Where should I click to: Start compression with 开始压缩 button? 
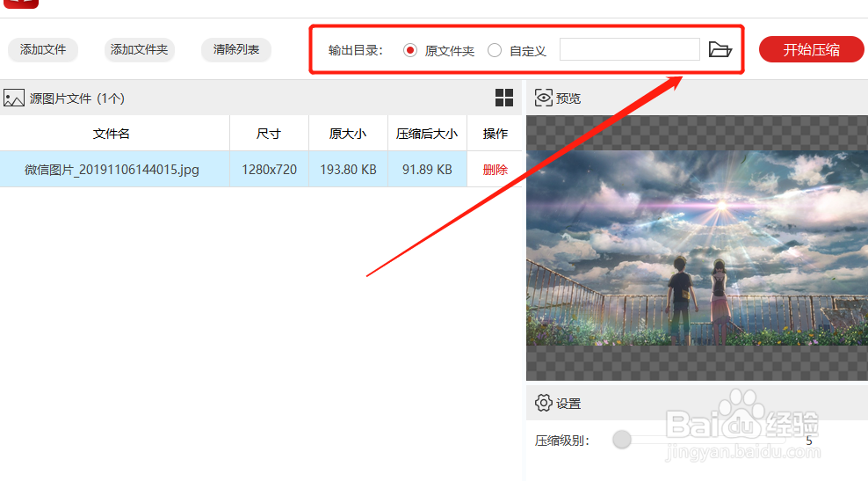pyautogui.click(x=811, y=50)
